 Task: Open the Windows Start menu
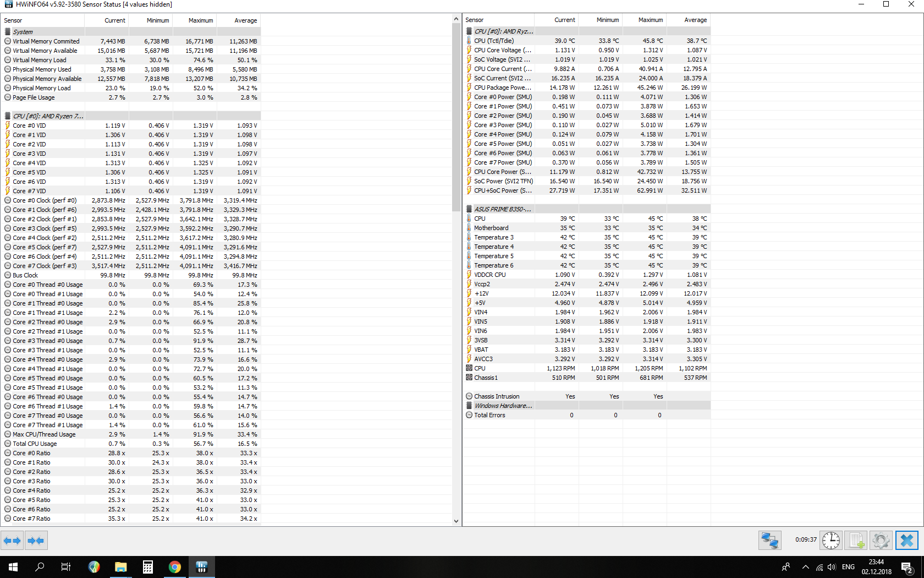[13, 567]
